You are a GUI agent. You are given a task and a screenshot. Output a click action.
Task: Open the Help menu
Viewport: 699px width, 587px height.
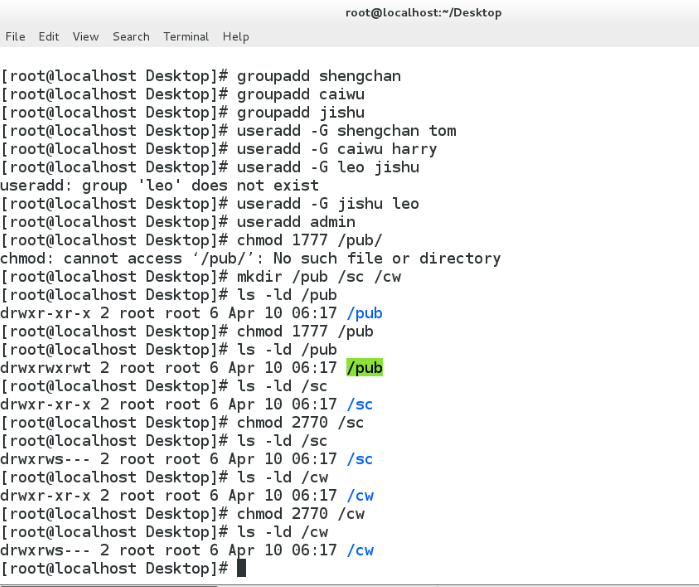pos(236,37)
